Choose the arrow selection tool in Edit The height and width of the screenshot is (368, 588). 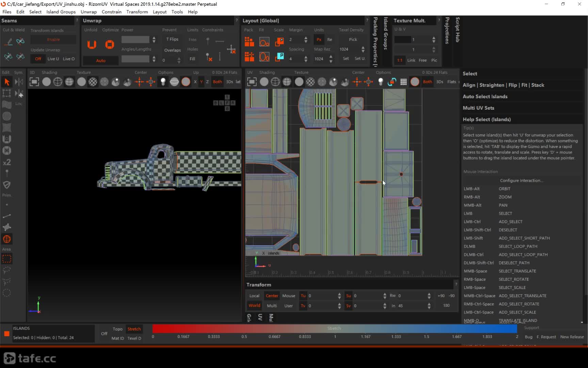coord(7,82)
